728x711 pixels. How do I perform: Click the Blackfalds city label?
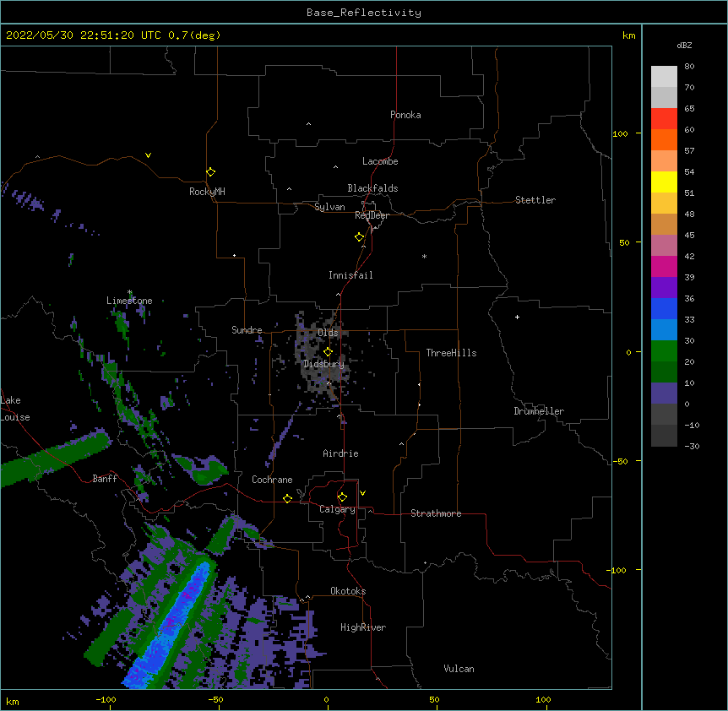[x=372, y=188]
